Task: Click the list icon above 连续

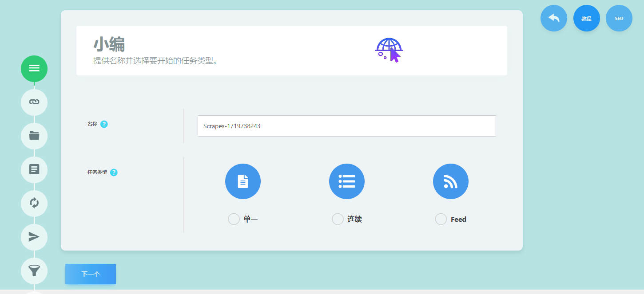Action: click(x=347, y=181)
